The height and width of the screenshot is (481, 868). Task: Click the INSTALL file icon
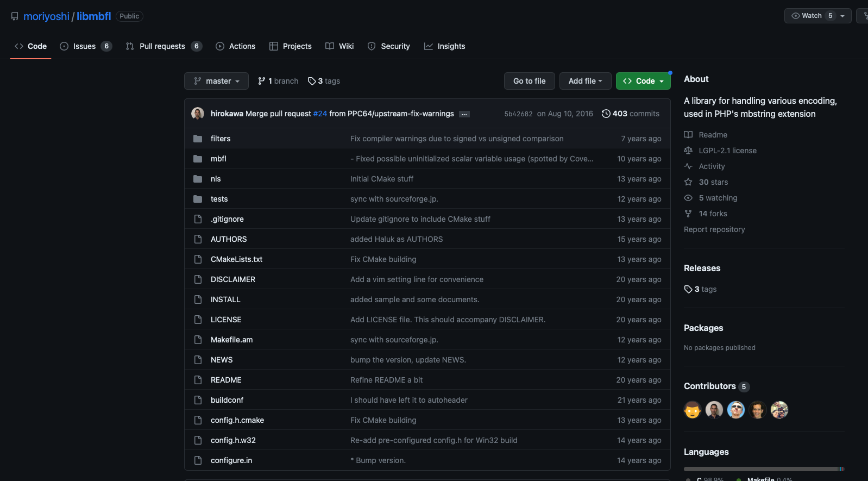(198, 299)
